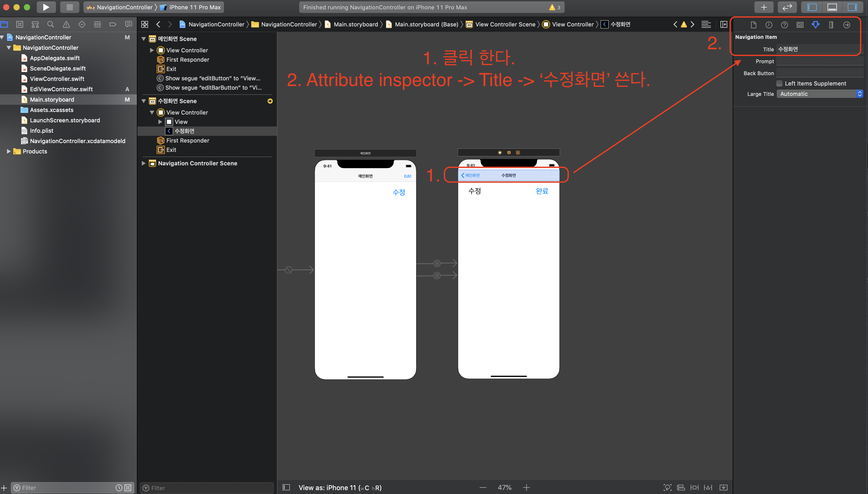
Task: Click View as: iPhone 11 button
Action: (340, 488)
